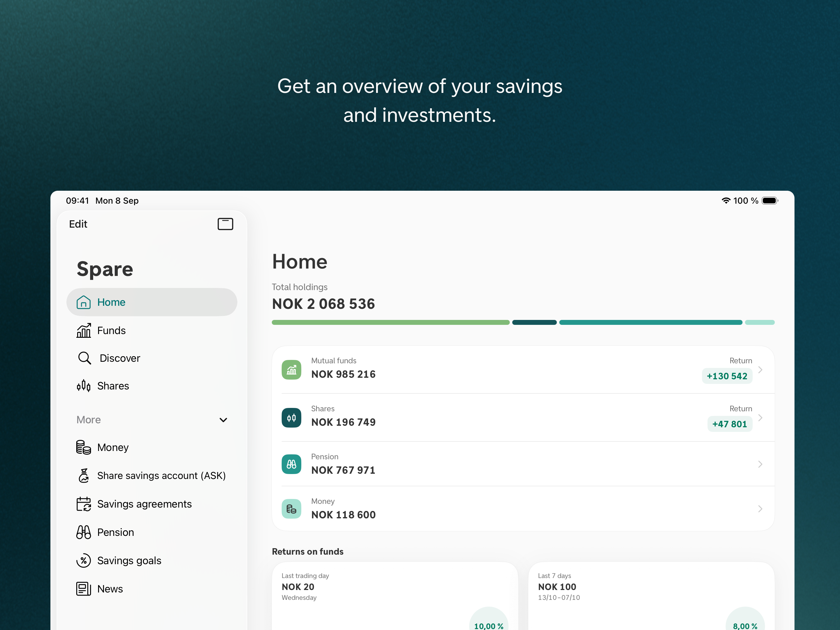Click the NOK 767 971 amount
This screenshot has width=840, height=630.
click(x=343, y=470)
